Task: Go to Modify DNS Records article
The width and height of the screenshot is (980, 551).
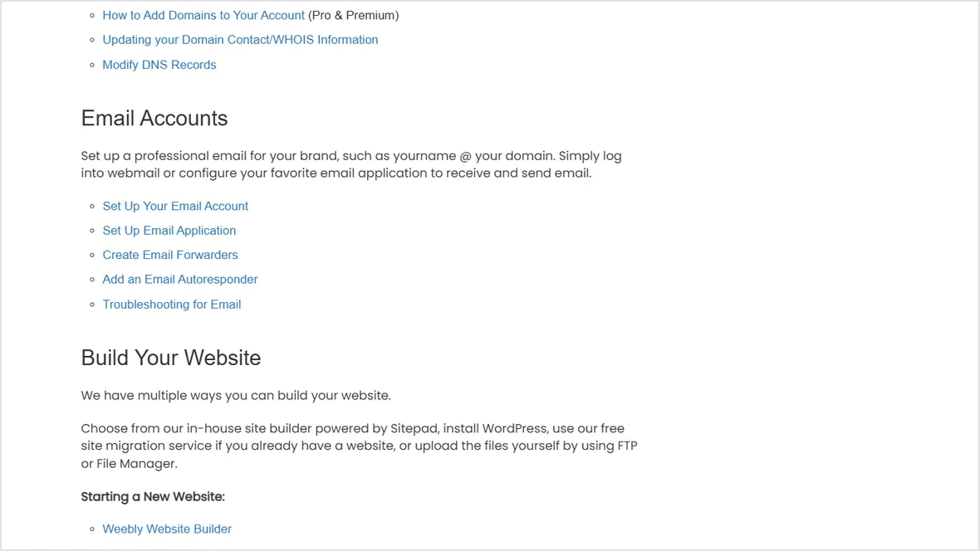Action: [x=159, y=65]
